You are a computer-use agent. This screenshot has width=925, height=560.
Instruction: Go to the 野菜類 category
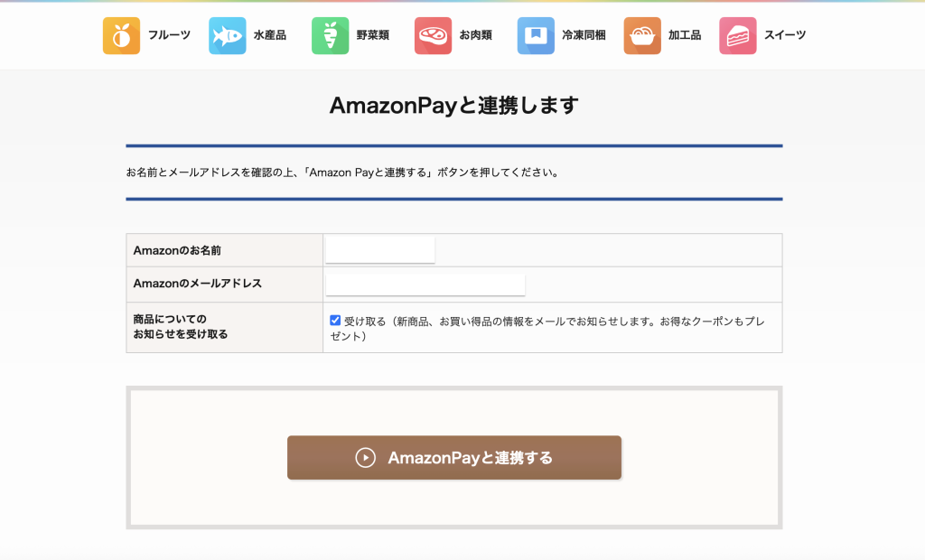click(x=372, y=36)
